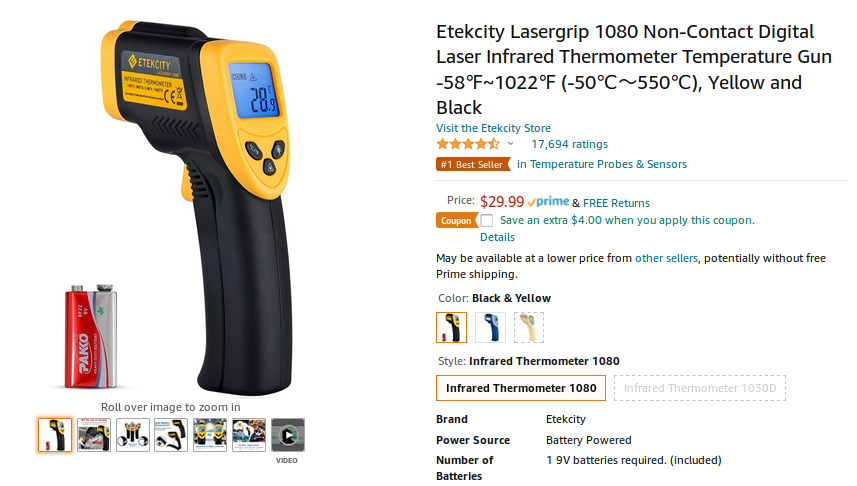Expand the star rating dropdown arrow
Screen dimensions: 857x486
[510, 144]
